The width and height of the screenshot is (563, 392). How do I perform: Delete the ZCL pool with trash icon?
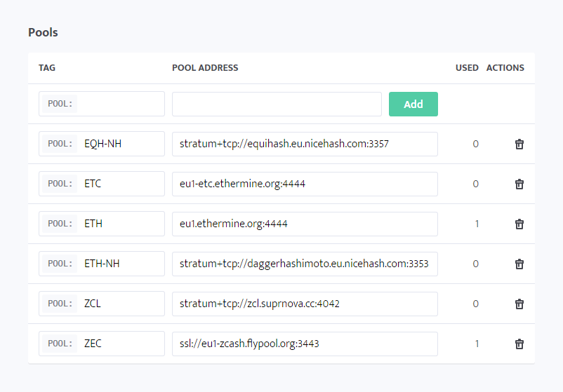[519, 304]
